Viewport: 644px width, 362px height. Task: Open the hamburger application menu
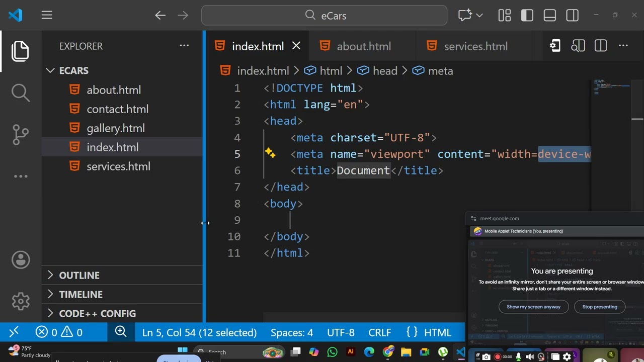click(47, 15)
